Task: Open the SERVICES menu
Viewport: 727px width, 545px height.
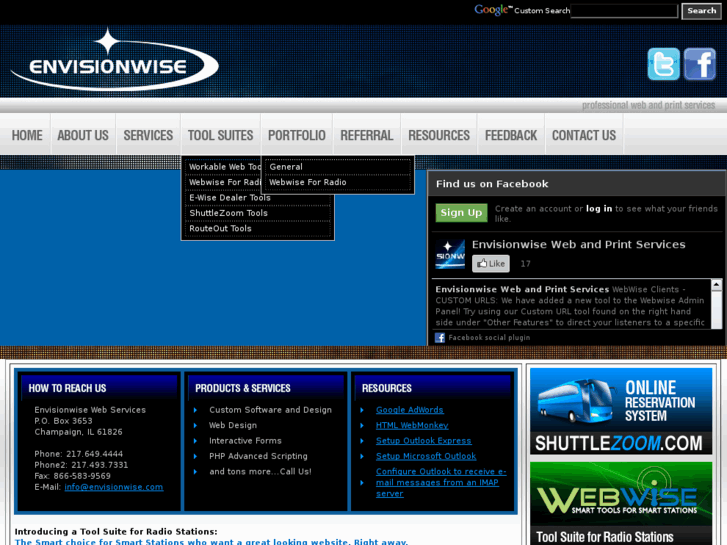Action: pos(148,135)
